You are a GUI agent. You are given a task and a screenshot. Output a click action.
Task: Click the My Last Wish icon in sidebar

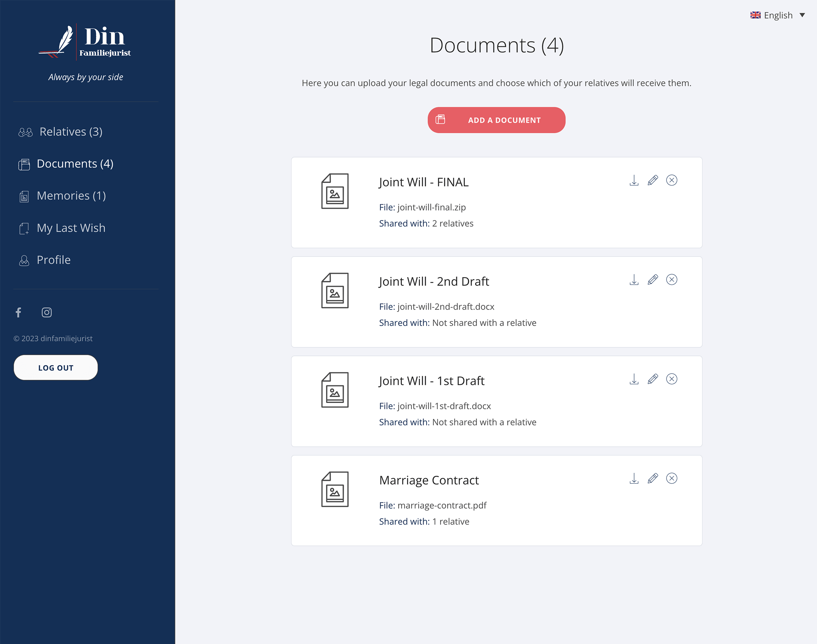[x=24, y=229]
